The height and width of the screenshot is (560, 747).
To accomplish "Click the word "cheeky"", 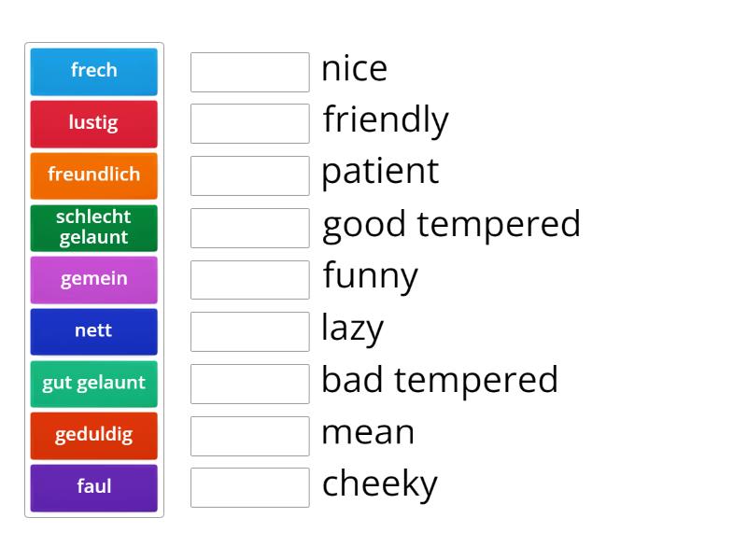I will tap(379, 483).
